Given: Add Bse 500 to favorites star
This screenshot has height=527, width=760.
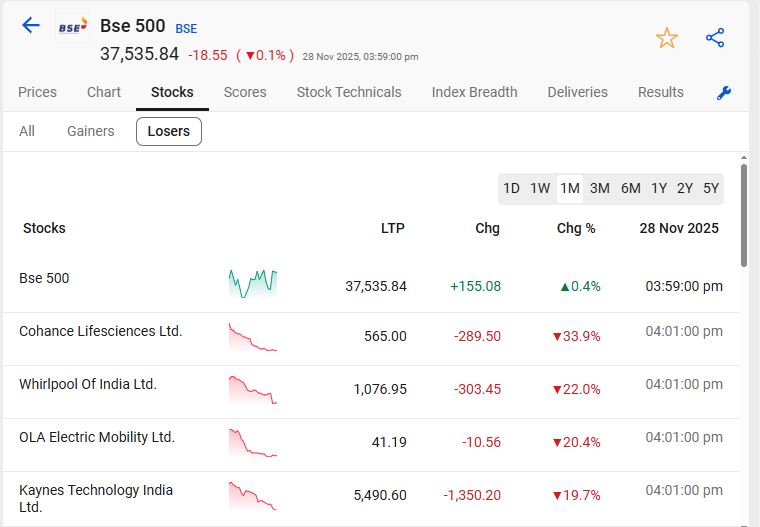Looking at the screenshot, I should (x=667, y=39).
